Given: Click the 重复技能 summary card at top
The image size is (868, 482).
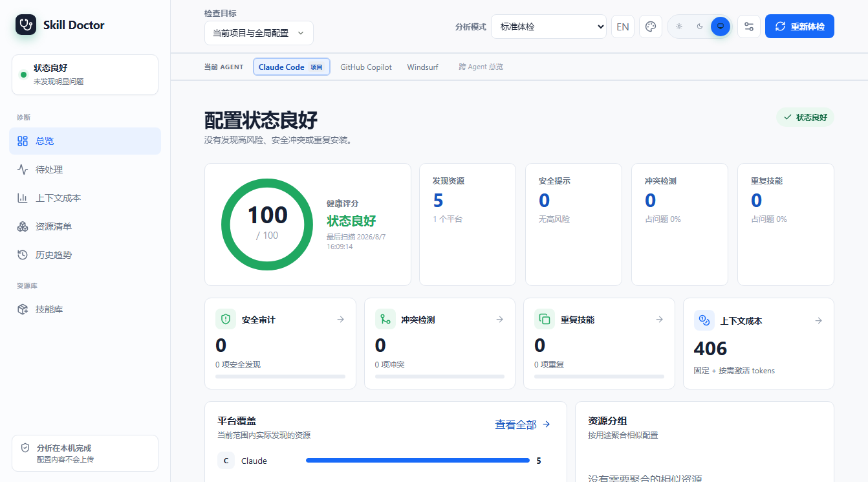Looking at the screenshot, I should click(786, 225).
